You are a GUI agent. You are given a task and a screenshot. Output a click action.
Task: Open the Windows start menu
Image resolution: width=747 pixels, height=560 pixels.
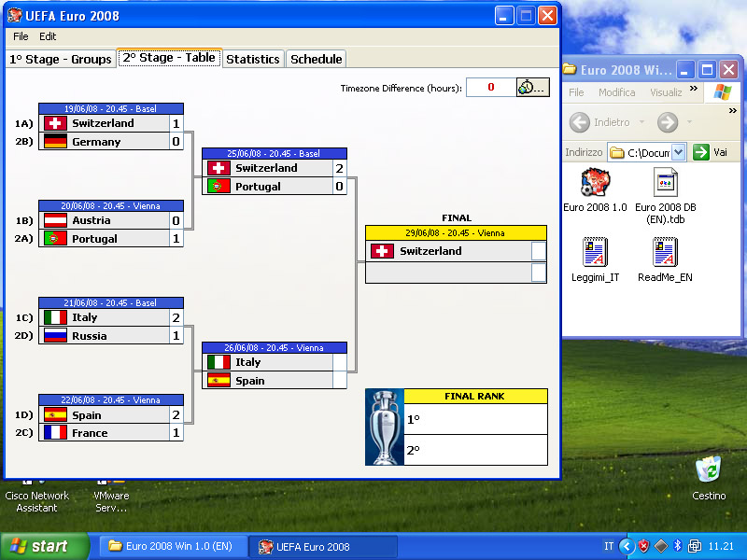(x=45, y=546)
